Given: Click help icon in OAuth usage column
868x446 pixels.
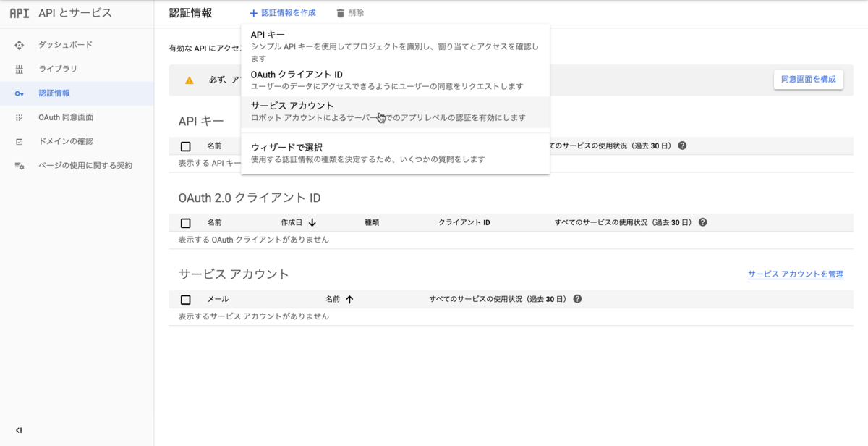Looking at the screenshot, I should coord(702,222).
